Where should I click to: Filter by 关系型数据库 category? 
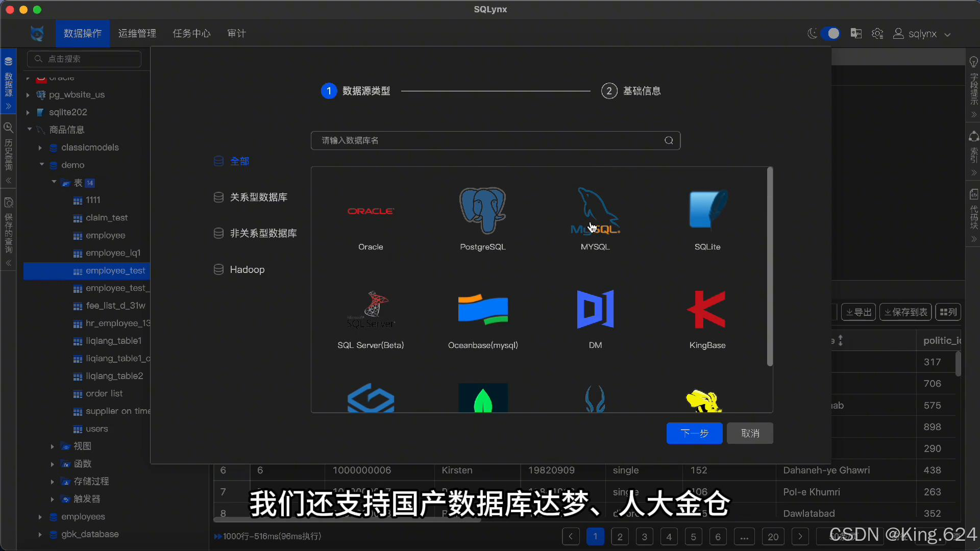coord(258,197)
